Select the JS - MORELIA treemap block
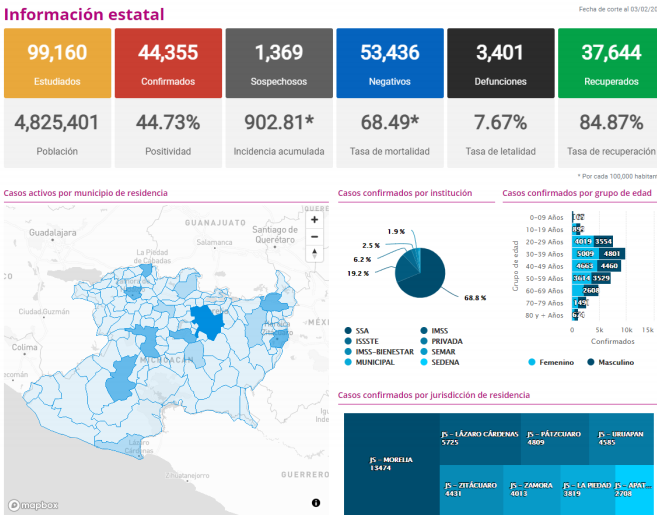657x515 pixels. [392, 464]
